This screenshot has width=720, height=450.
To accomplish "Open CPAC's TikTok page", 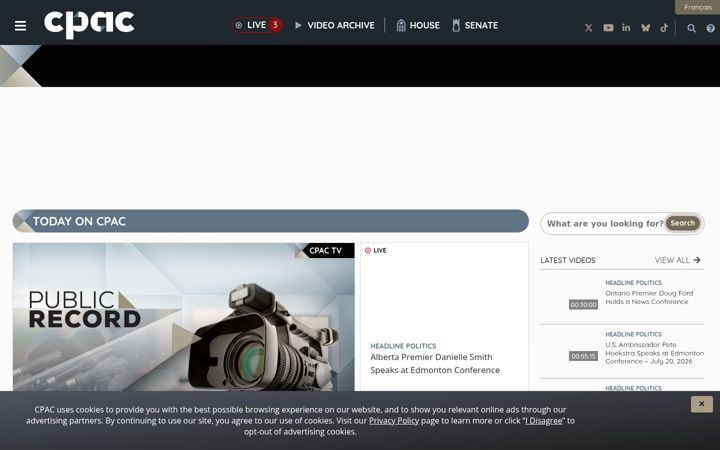I will (664, 28).
